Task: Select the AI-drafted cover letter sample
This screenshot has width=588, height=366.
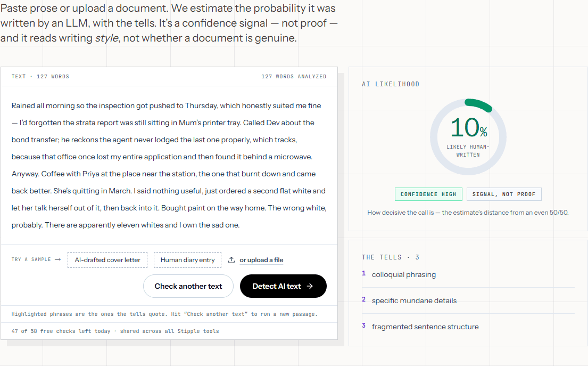Action: [107, 260]
